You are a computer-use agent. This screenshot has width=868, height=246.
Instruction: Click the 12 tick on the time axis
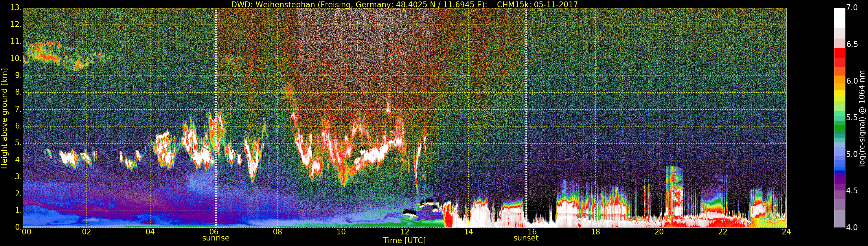click(405, 232)
